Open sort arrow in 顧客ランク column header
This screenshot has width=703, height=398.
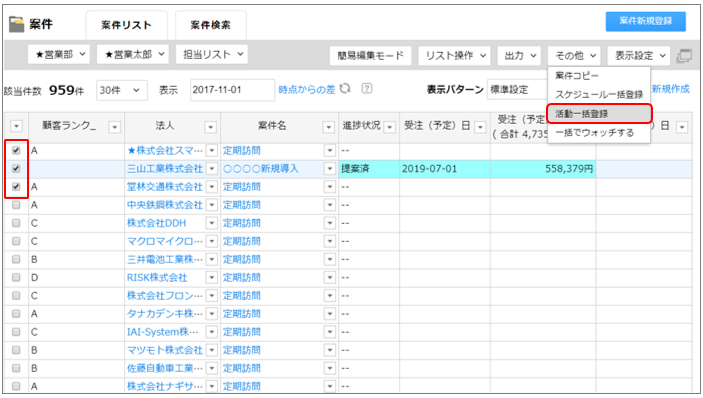[x=115, y=127]
